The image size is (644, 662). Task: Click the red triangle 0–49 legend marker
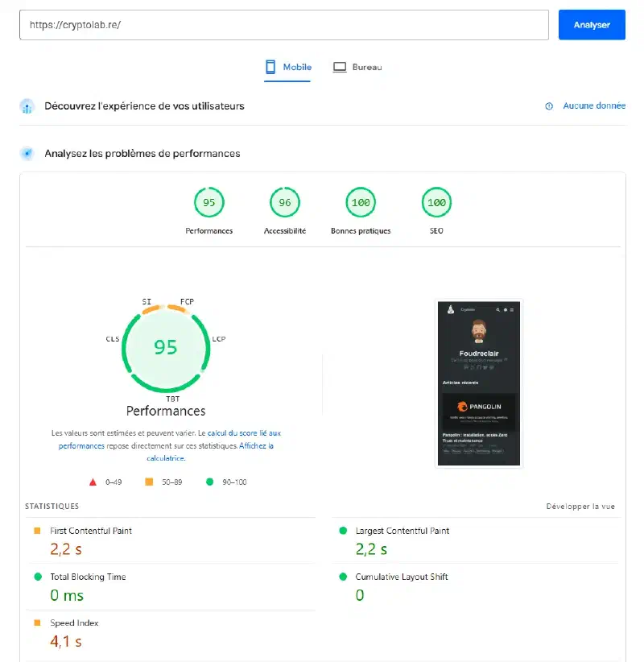(92, 481)
